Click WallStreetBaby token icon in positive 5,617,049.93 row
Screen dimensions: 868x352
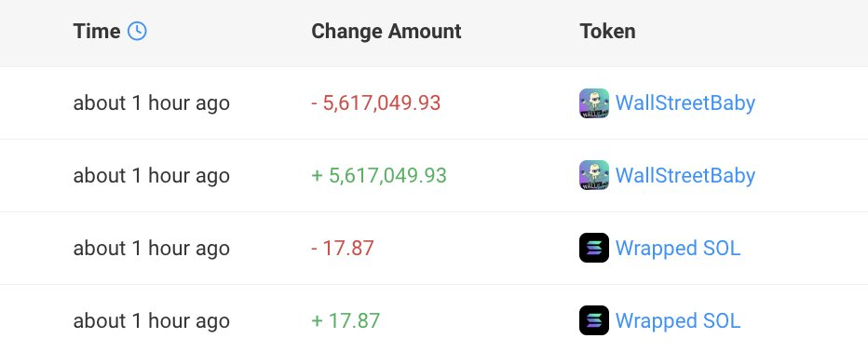pyautogui.click(x=594, y=175)
